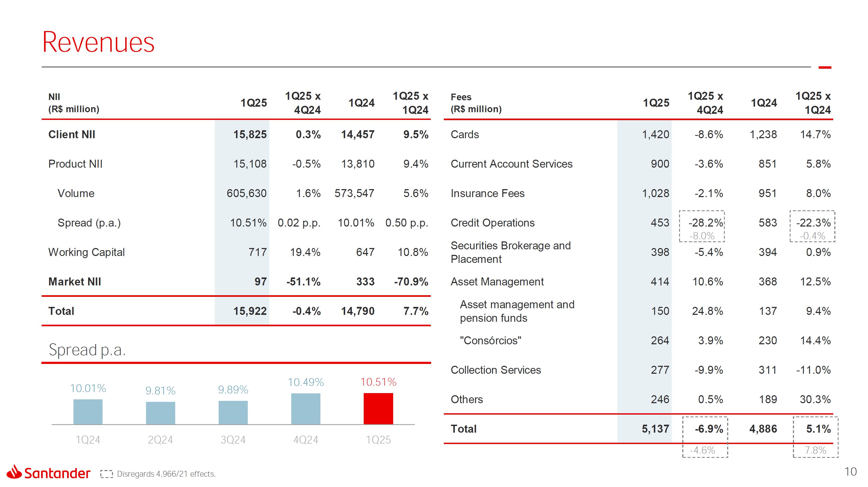Image resolution: width=868 pixels, height=487 pixels.
Task: Click the Market NII 1Q25 value 97
Action: click(x=261, y=281)
